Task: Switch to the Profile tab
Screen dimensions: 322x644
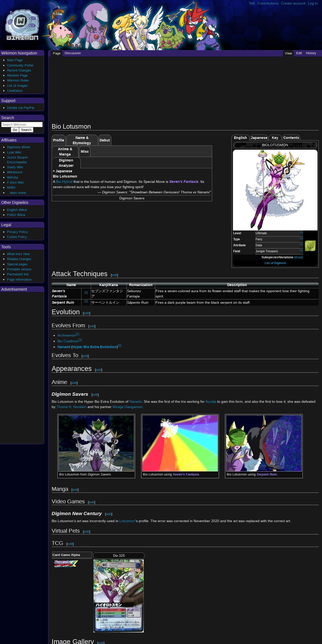Action: point(58,140)
